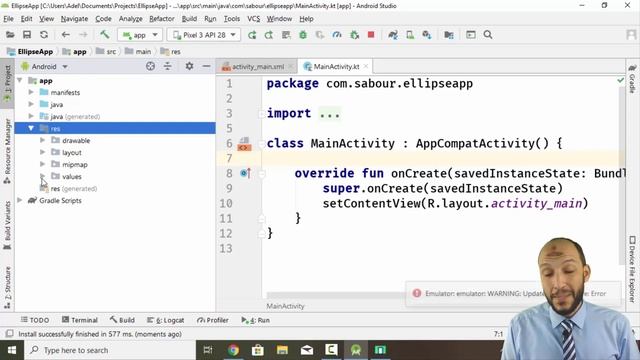Open the VCS menu

pyautogui.click(x=253, y=19)
